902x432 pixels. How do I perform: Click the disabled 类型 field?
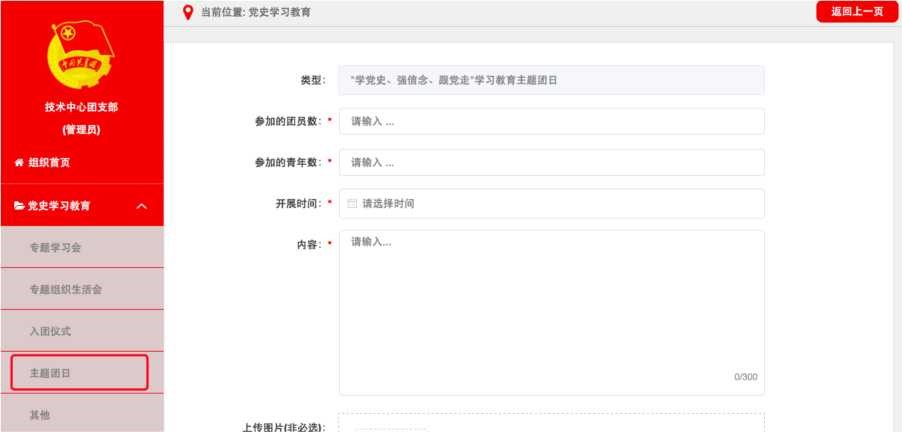[x=551, y=80]
